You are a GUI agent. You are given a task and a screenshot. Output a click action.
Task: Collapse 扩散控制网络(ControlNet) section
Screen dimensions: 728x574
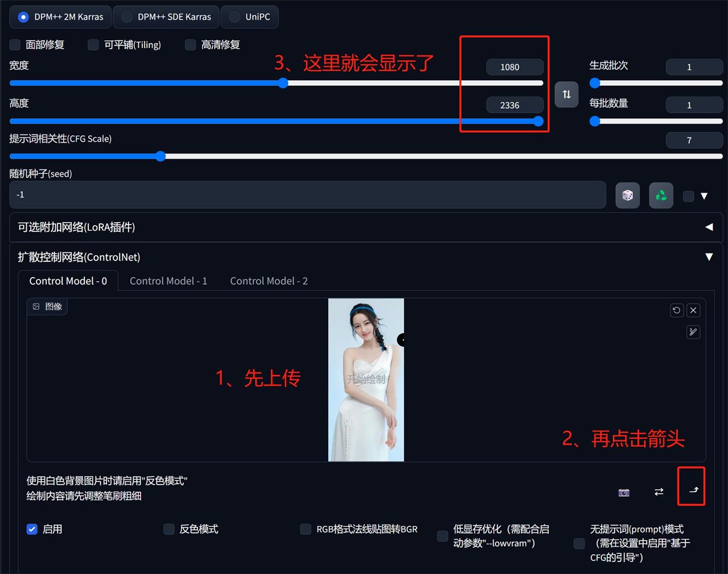point(366,257)
